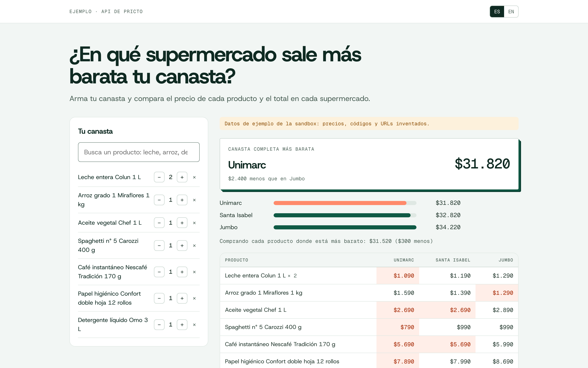Click Jumbo price $2.890 for Aceite vegetal
588x368 pixels.
point(503,310)
